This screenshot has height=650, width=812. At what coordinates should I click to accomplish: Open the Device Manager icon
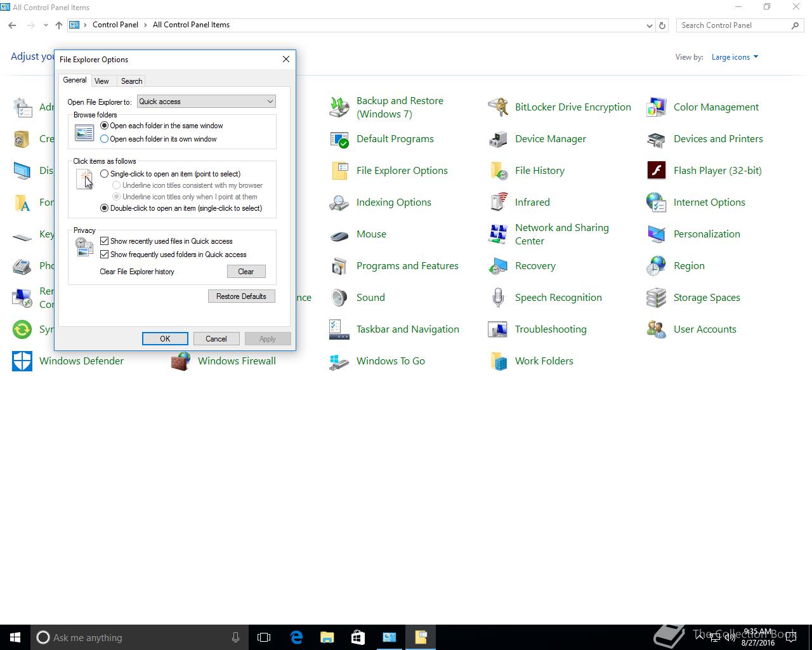pyautogui.click(x=498, y=139)
